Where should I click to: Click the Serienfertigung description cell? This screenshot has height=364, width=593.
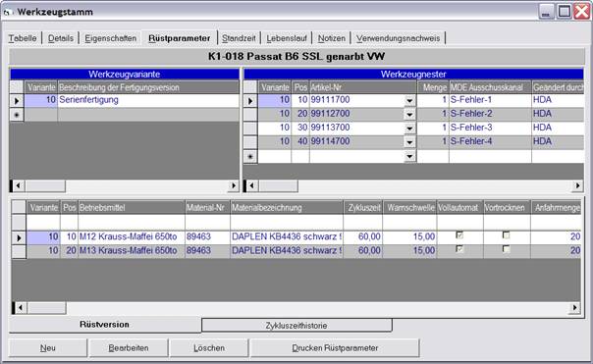(x=148, y=100)
